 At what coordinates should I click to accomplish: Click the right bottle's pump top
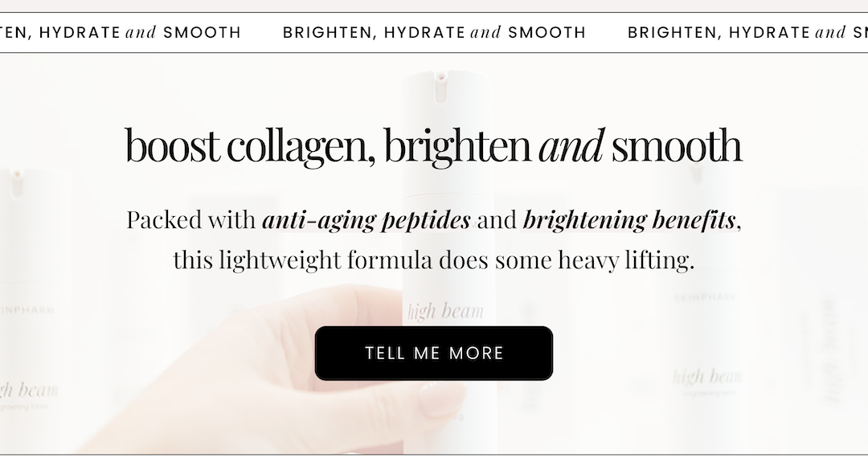696,174
